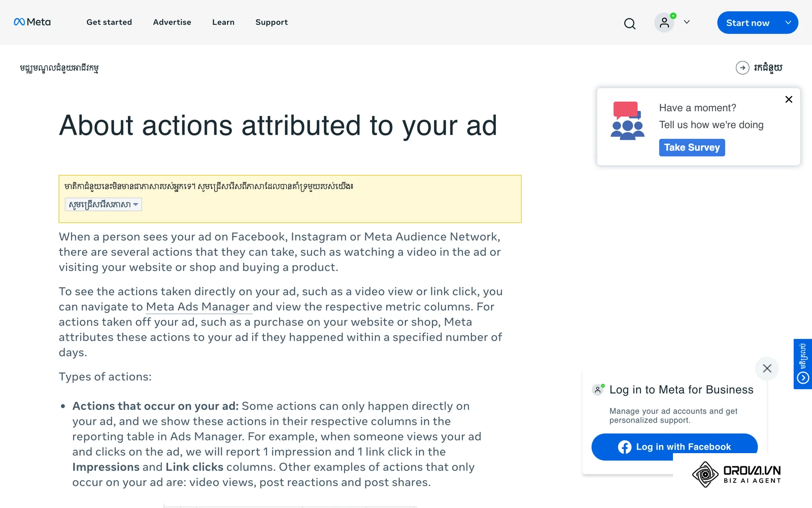The width and height of the screenshot is (812, 508).
Task: Open the blue side feedback tab
Action: [803, 364]
